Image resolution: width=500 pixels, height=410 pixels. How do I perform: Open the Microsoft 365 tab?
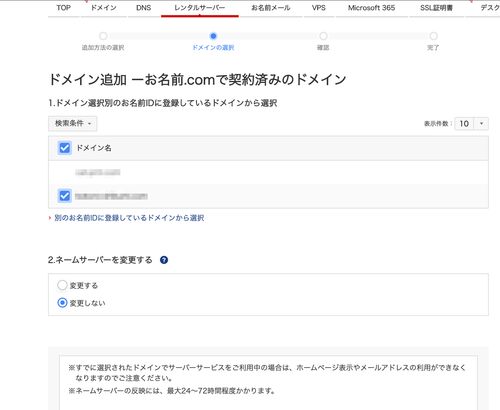[x=371, y=8]
